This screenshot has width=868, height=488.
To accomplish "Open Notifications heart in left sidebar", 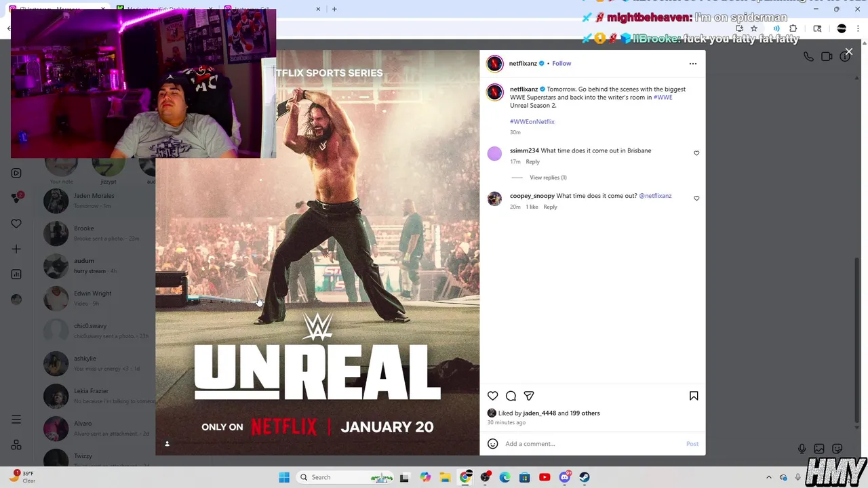I will point(16,224).
